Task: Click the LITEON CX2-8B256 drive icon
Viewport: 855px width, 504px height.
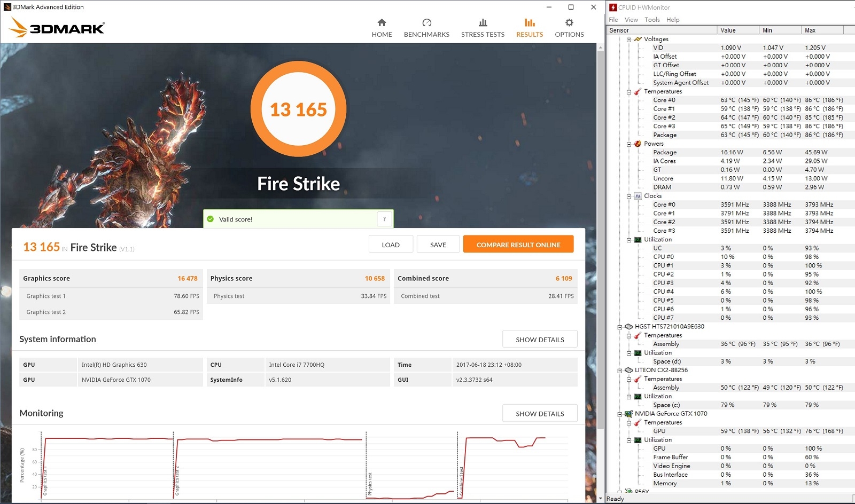Action: point(628,370)
